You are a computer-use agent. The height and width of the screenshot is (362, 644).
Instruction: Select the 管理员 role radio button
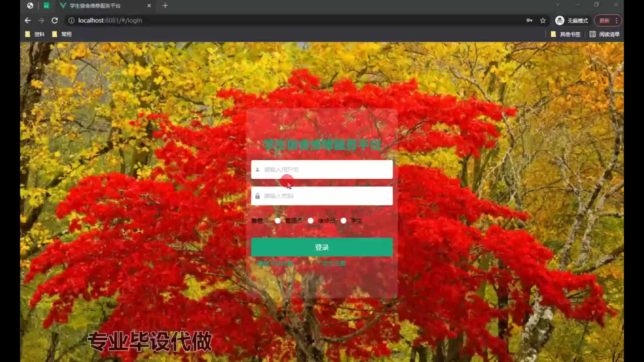tap(278, 221)
